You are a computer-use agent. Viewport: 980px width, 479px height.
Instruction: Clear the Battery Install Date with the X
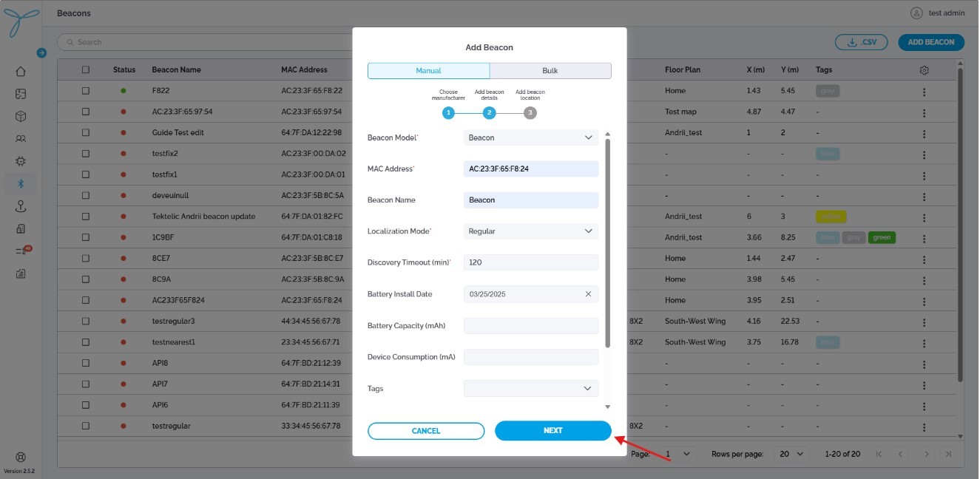tap(588, 294)
